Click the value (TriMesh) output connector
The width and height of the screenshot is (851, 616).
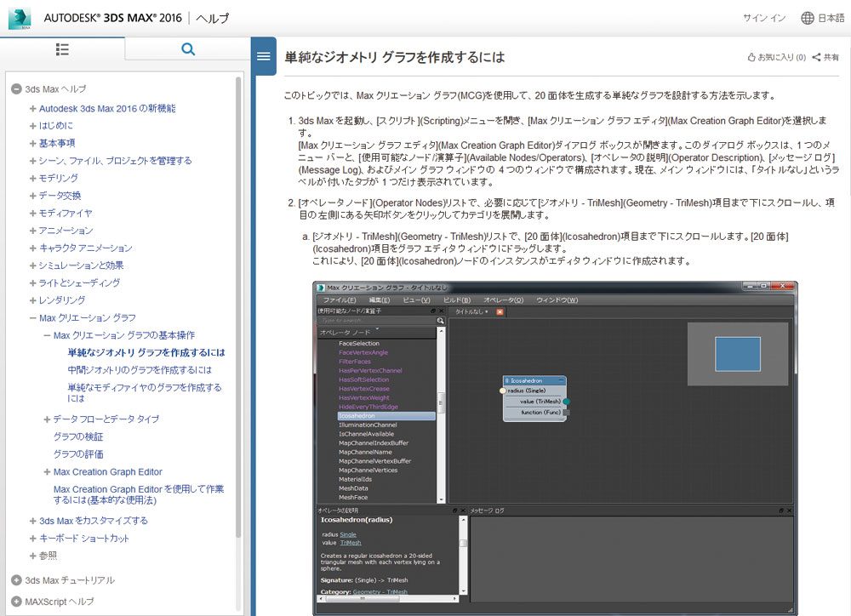(566, 402)
